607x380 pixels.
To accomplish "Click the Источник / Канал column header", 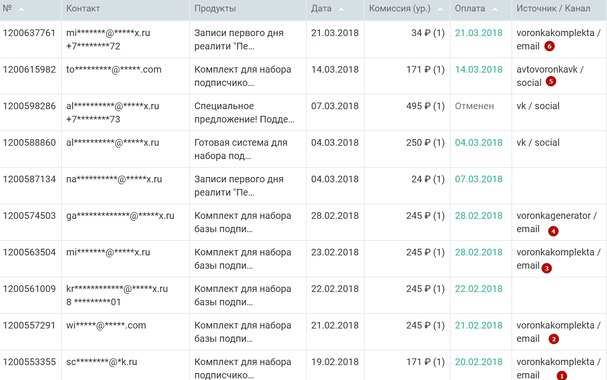I will 553,9.
